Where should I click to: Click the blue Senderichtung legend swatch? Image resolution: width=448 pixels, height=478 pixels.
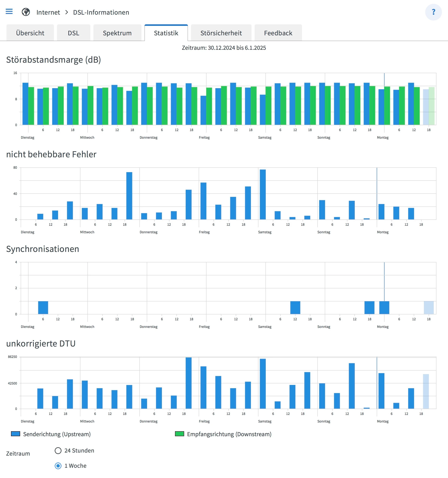[16, 434]
